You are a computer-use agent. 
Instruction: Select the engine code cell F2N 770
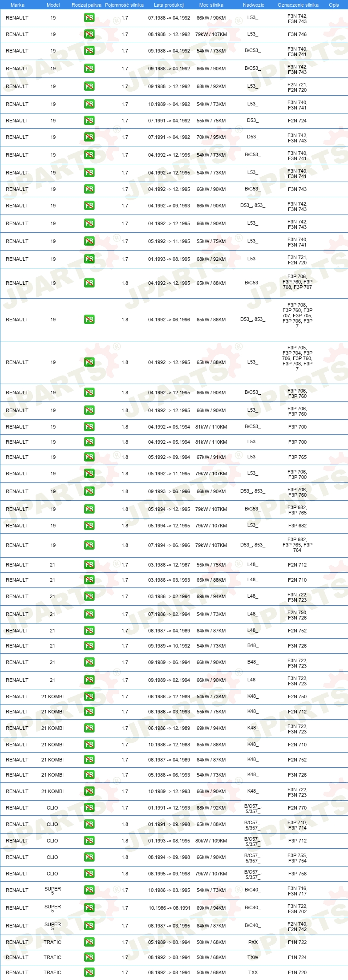(297, 808)
